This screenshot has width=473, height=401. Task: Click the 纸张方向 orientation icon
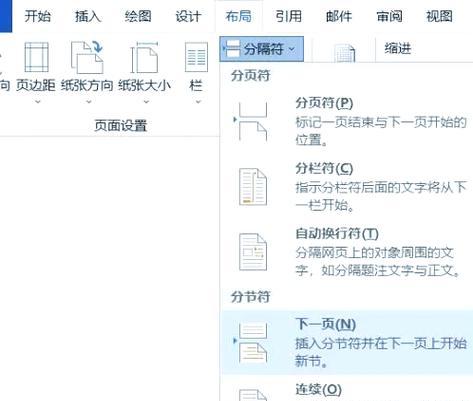pos(87,57)
